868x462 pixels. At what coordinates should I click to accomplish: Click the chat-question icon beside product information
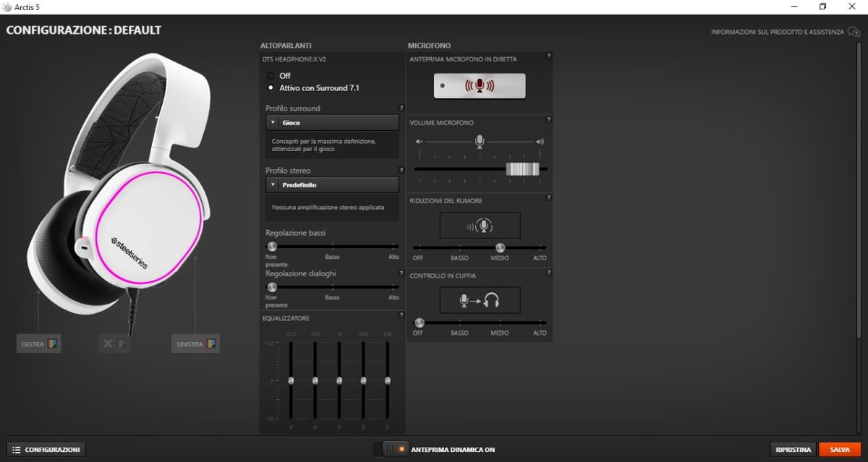(x=854, y=33)
